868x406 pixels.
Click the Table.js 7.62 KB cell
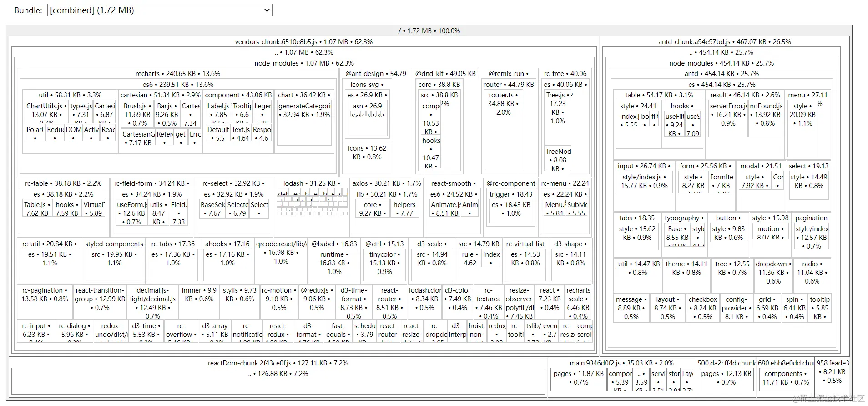pos(37,208)
